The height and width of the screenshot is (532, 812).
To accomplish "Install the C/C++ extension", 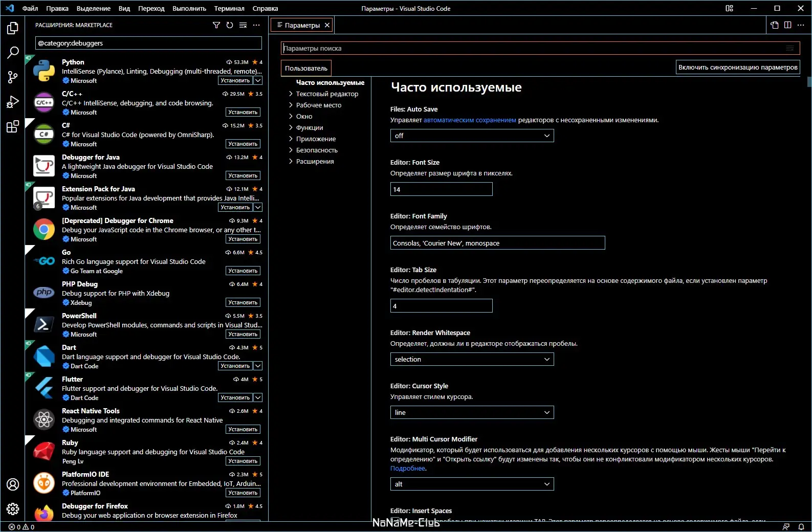I will pyautogui.click(x=243, y=112).
